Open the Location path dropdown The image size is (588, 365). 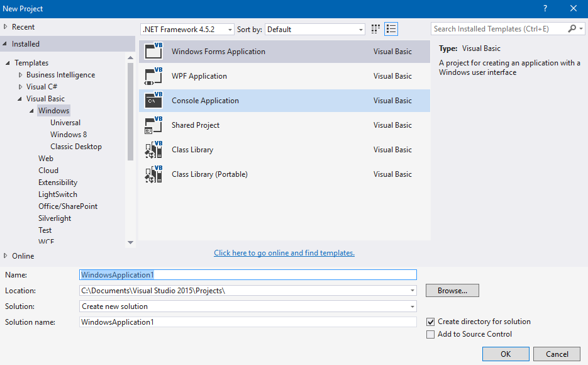click(x=412, y=291)
